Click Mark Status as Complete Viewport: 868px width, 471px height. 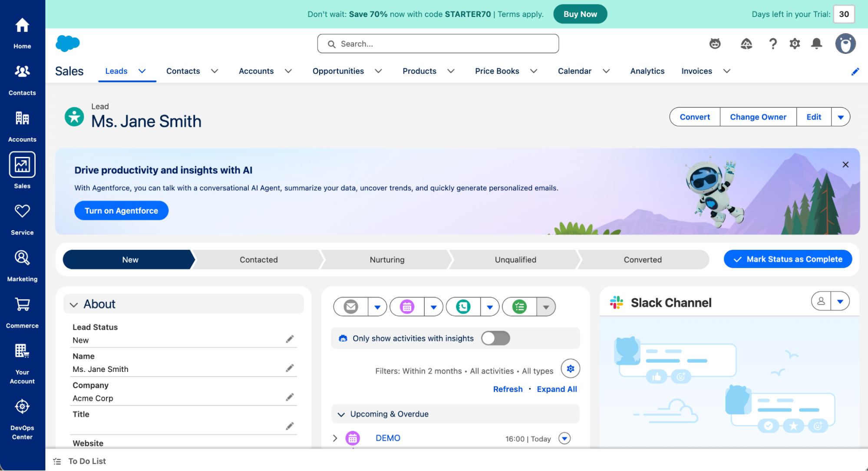pos(788,259)
